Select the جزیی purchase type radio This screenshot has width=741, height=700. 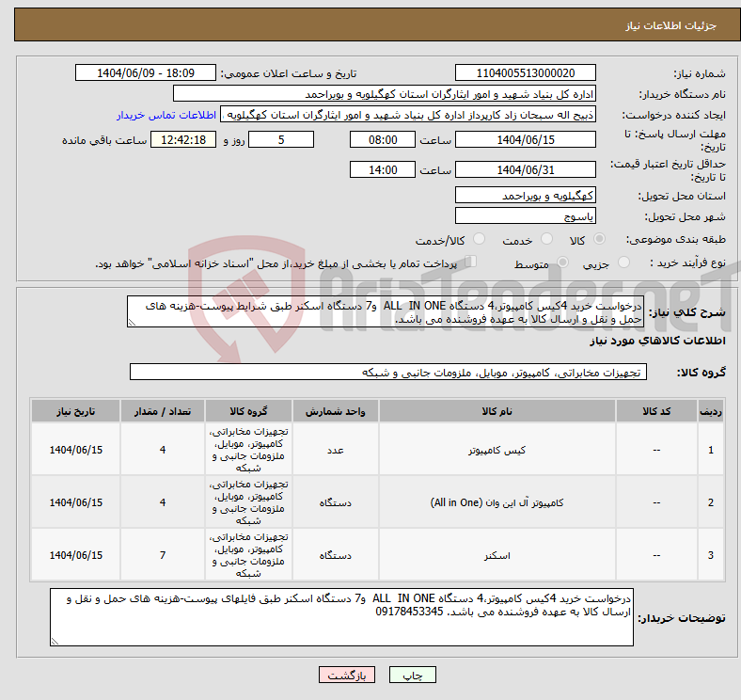[x=623, y=262]
